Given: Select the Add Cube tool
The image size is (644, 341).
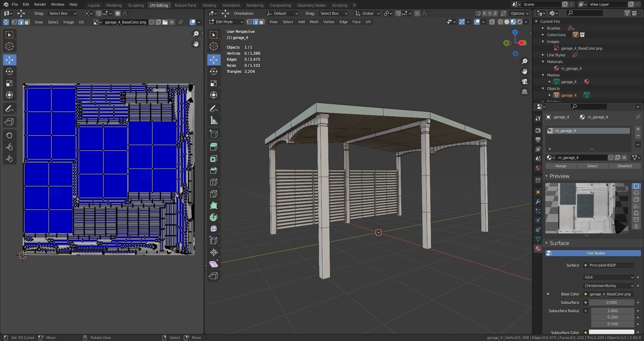Looking at the screenshot, I should click(x=214, y=134).
